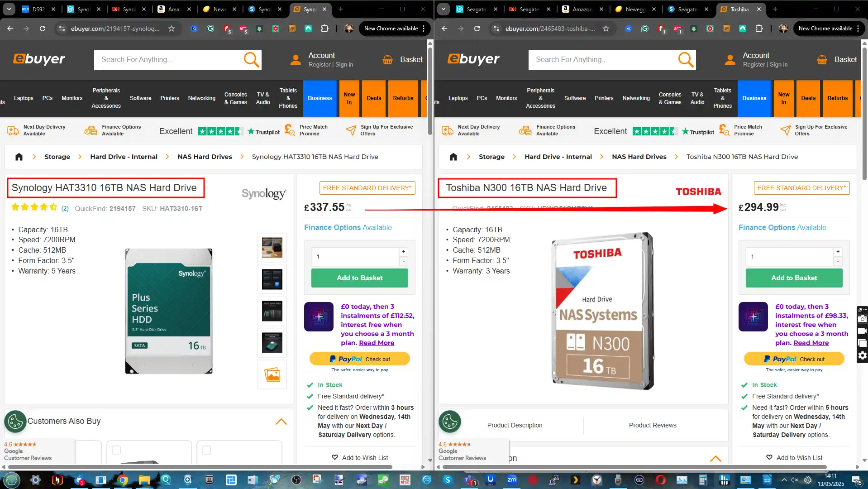Open extensions puzzle icon in left Chrome window
The height and width of the screenshot is (489, 868).
[324, 29]
